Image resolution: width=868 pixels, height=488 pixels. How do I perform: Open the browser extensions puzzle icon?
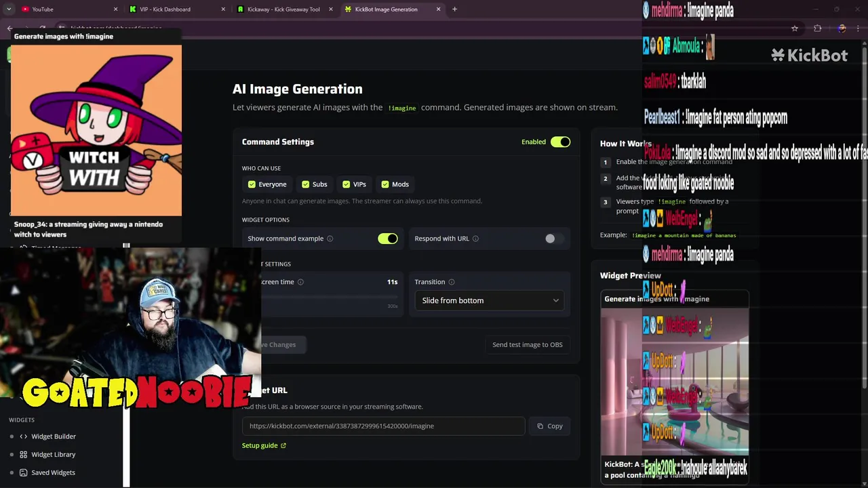(817, 28)
